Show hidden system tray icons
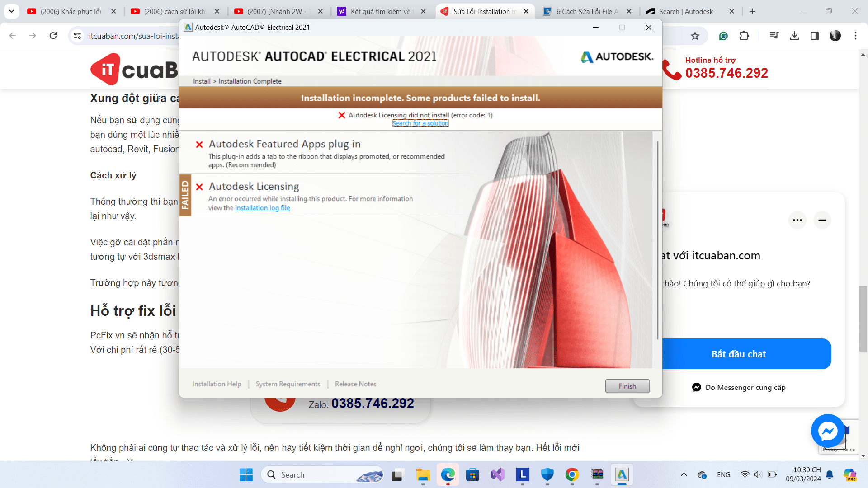 pos(684,475)
